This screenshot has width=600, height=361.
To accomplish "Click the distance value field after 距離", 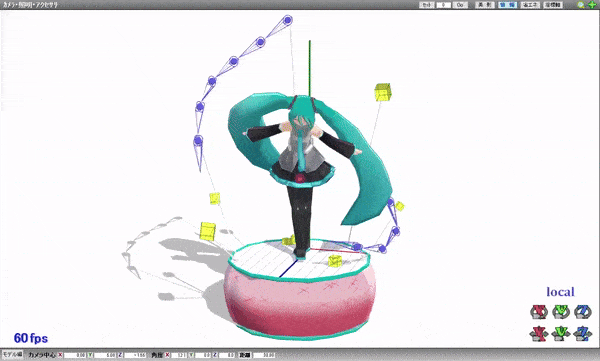I will tap(264, 355).
